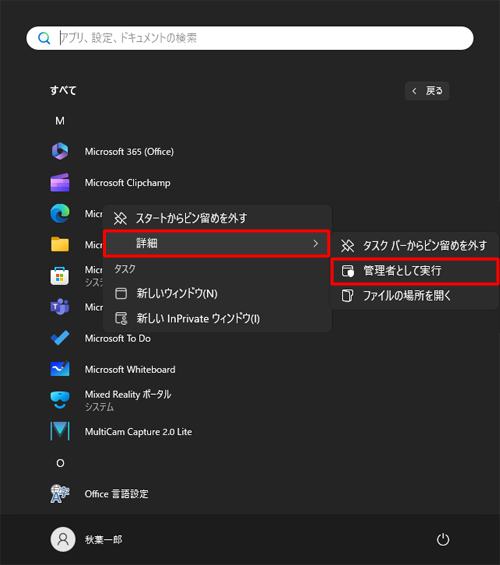Open Office 言語設定 list entry
This screenshot has height=565, width=500.
[x=116, y=494]
